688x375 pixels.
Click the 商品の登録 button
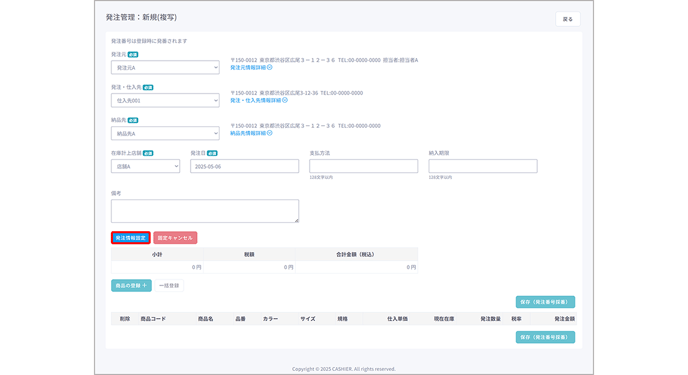coord(131,286)
